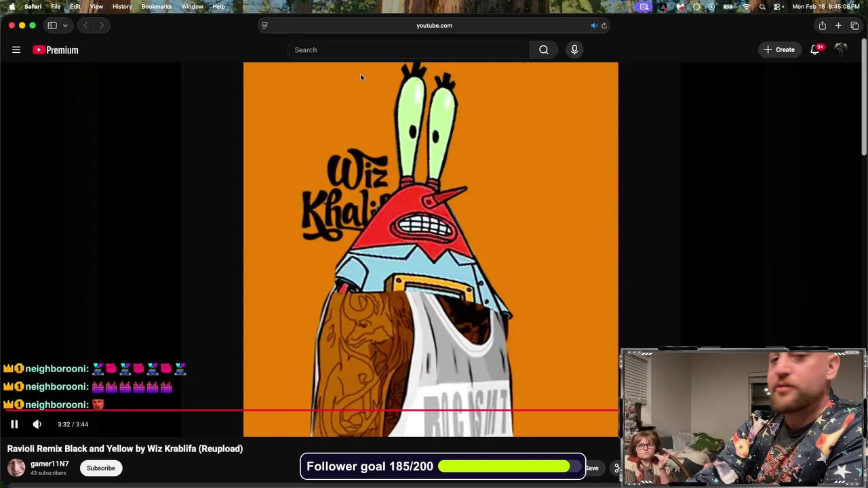The height and width of the screenshot is (488, 868).
Task: Open macOS Control Center
Action: tap(778, 7)
